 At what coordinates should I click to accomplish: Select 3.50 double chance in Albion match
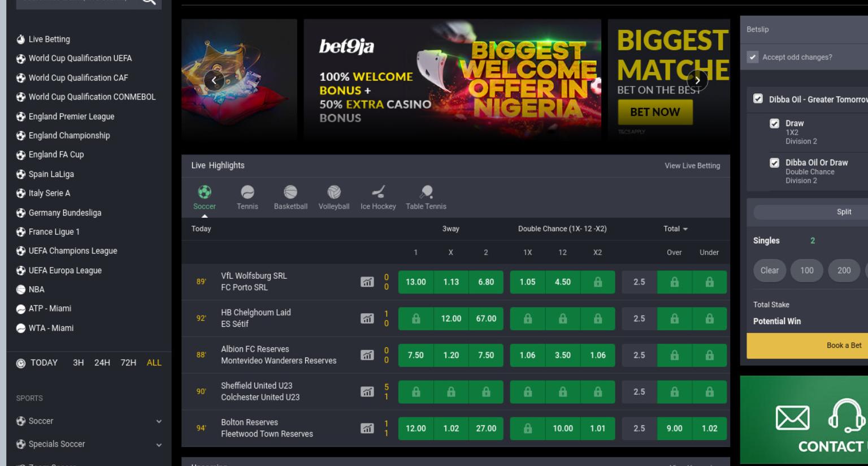563,355
